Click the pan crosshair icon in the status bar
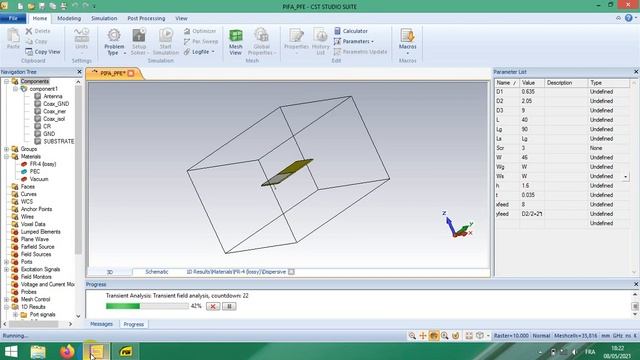 [423, 336]
